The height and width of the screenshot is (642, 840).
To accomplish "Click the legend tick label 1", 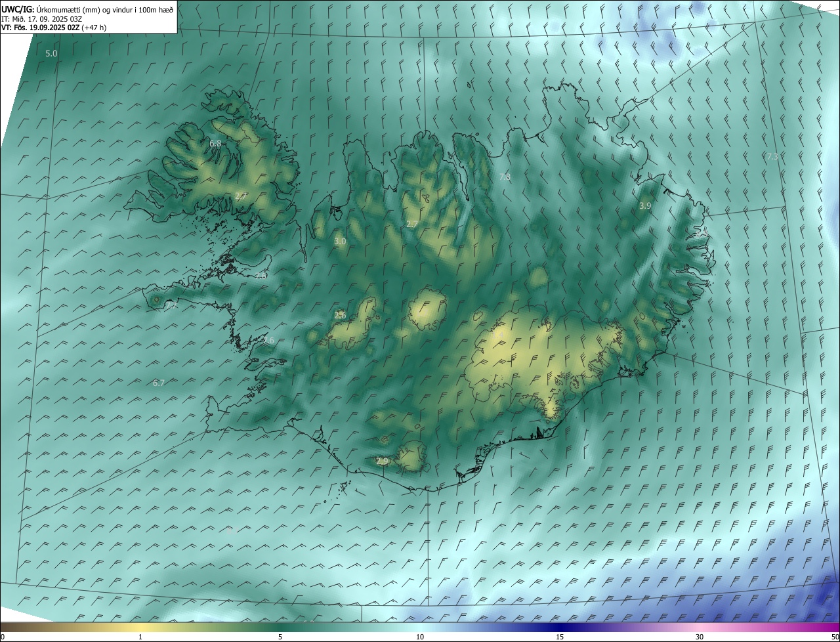I will point(140,637).
